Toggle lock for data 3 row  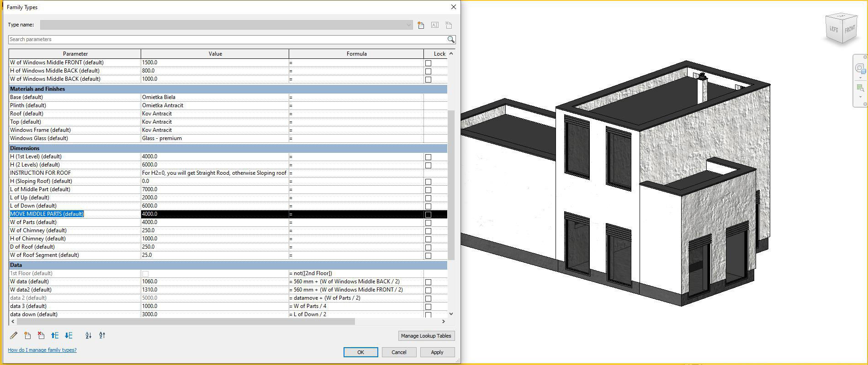(428, 307)
